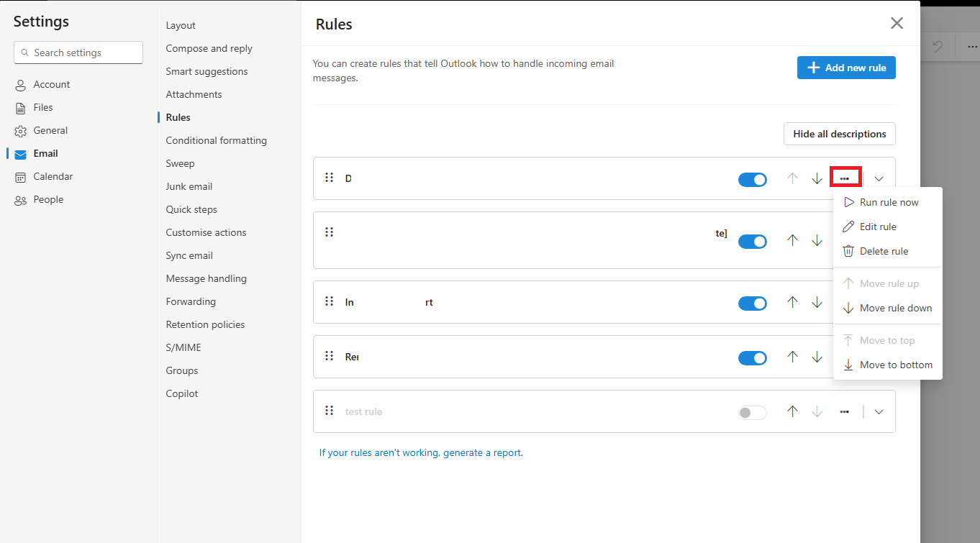The width and height of the screenshot is (980, 543).
Task: Click the test rule name text
Action: pyautogui.click(x=363, y=412)
